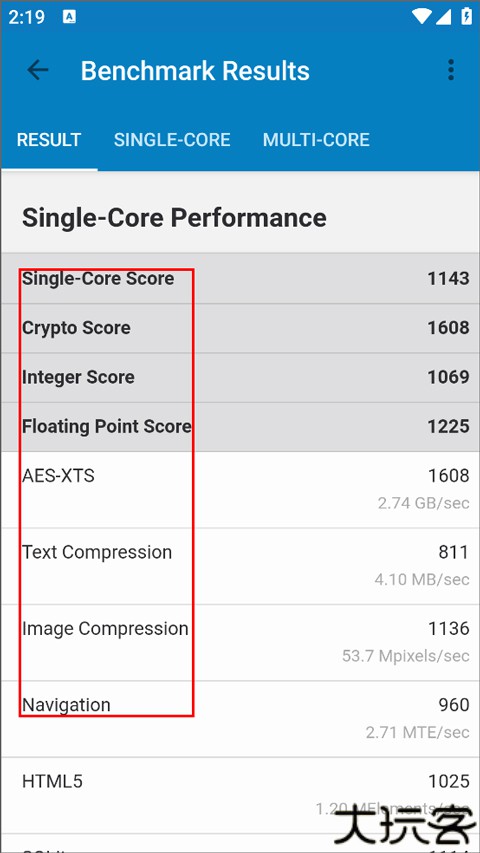Tap the keyboard notification icon in status bar
Image resolution: width=480 pixels, height=853 pixels.
pos(70,17)
